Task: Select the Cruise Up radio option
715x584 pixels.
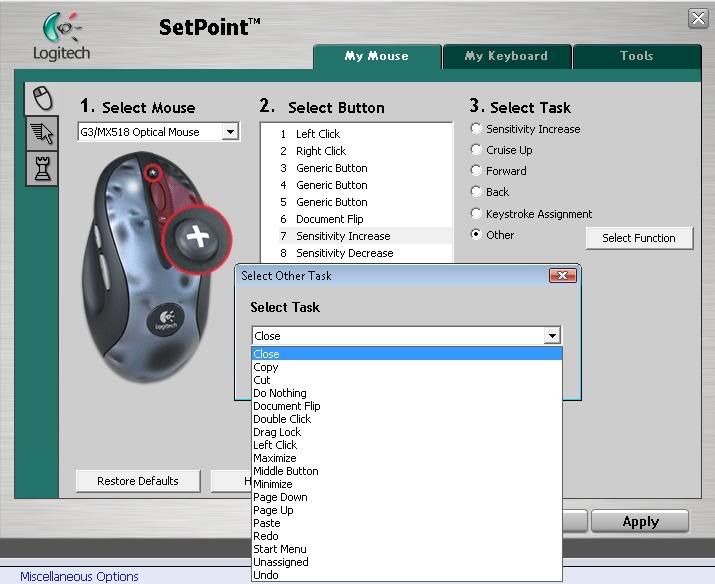Action: click(x=476, y=150)
